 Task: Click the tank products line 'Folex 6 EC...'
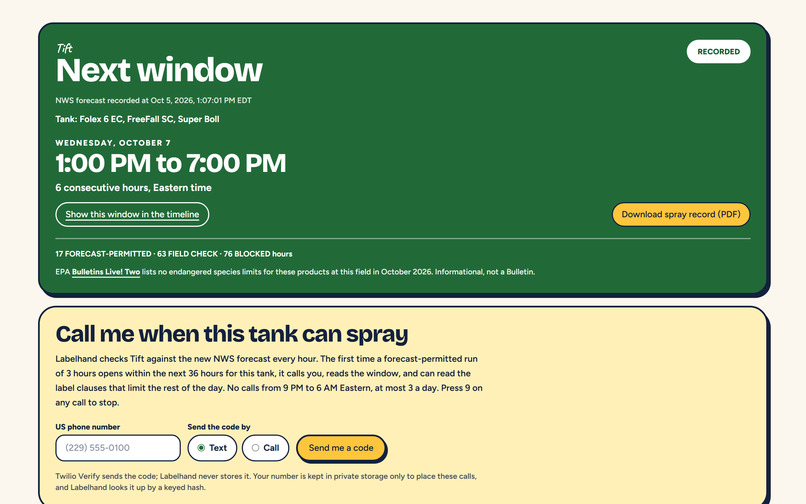click(x=137, y=119)
